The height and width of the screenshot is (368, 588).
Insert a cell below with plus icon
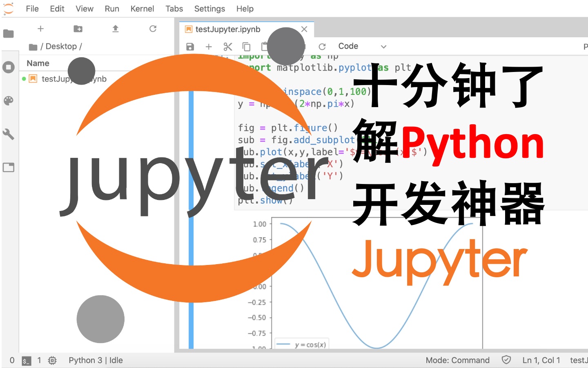click(209, 47)
